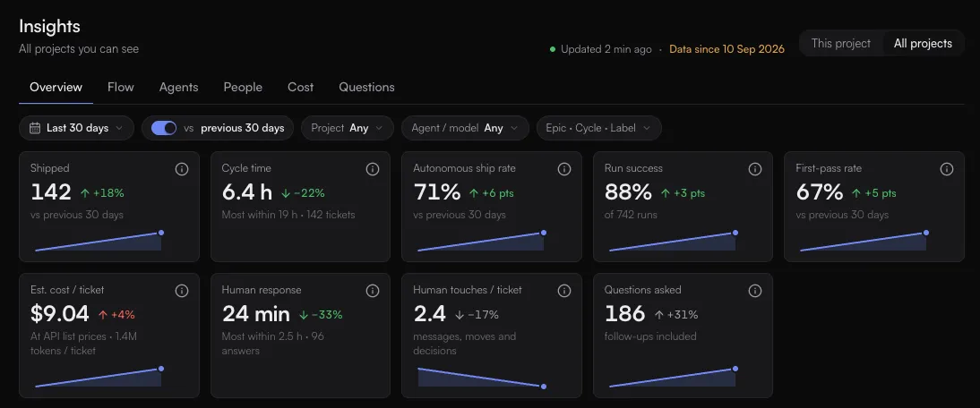Switch to the Flow tab
The height and width of the screenshot is (408, 980).
[x=121, y=88]
